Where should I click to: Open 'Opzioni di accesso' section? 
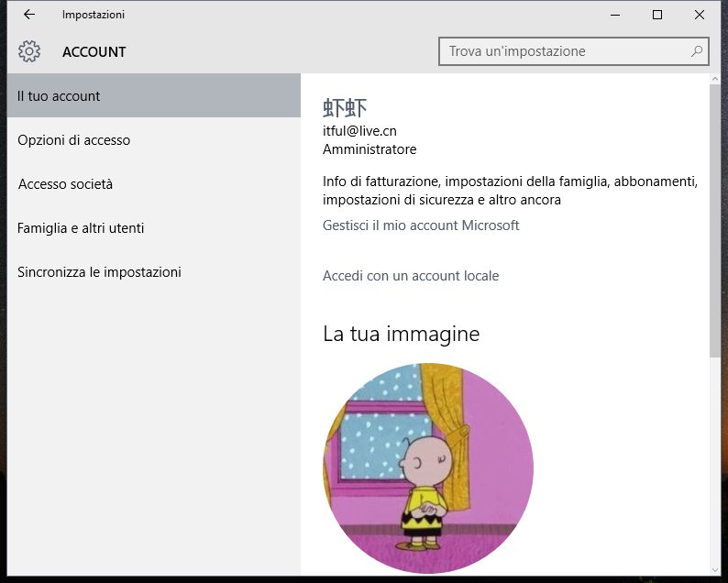pyautogui.click(x=74, y=140)
